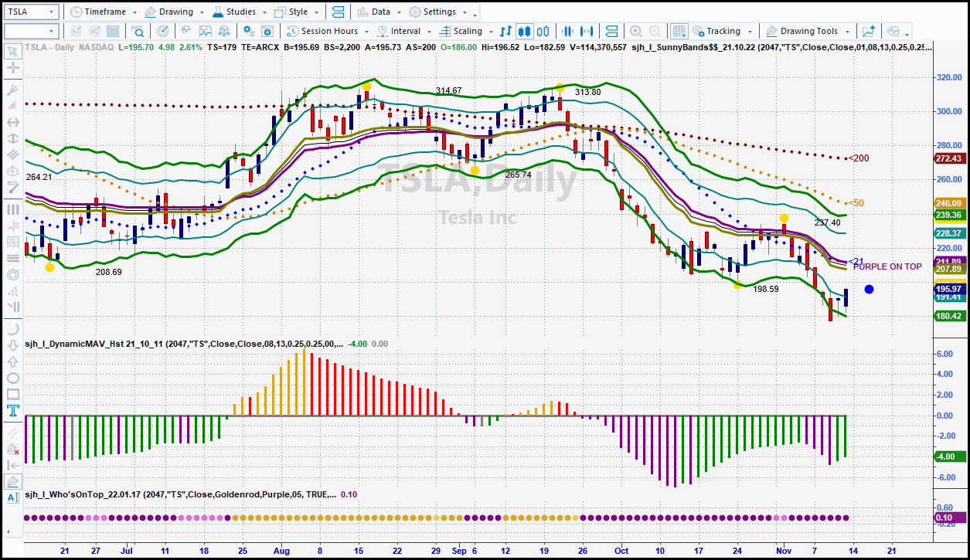Switch chart type to OHLC bars
This screenshot has width=970, height=560.
pyautogui.click(x=506, y=32)
